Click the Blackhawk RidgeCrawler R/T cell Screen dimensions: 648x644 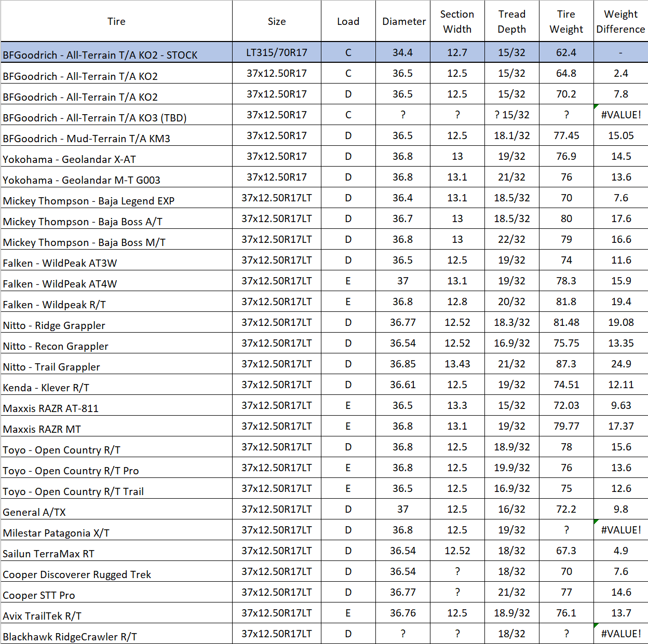tap(116, 634)
